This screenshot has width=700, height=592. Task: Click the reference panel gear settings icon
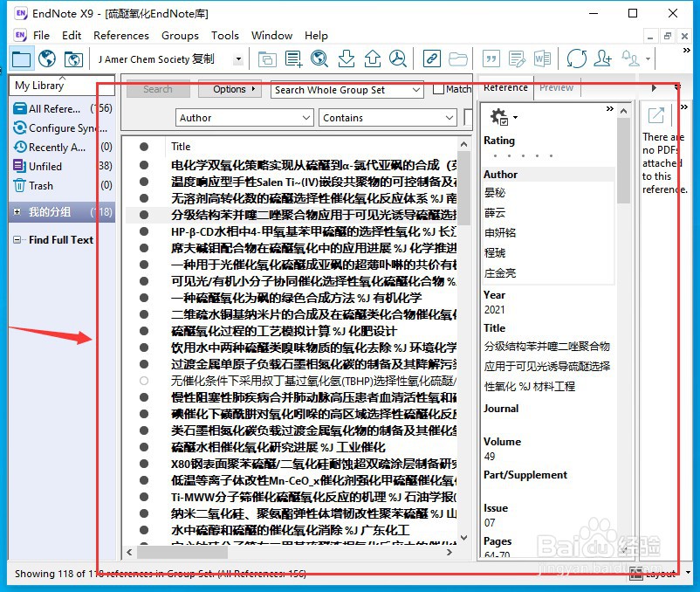coord(499,117)
